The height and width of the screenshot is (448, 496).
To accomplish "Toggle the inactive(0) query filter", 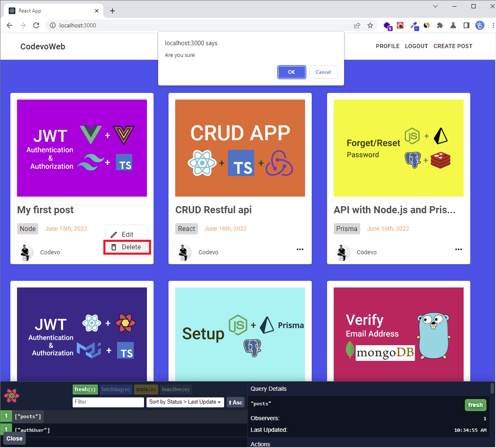I will (175, 389).
